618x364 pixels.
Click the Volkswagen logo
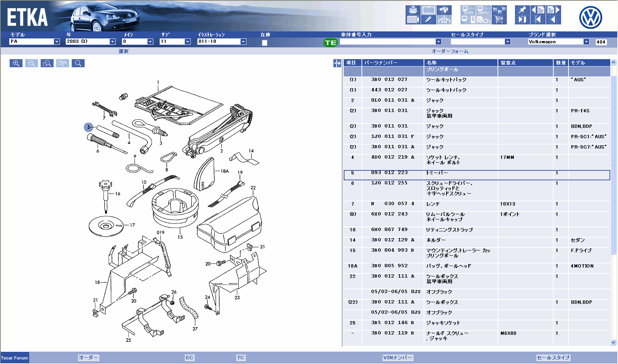click(590, 17)
